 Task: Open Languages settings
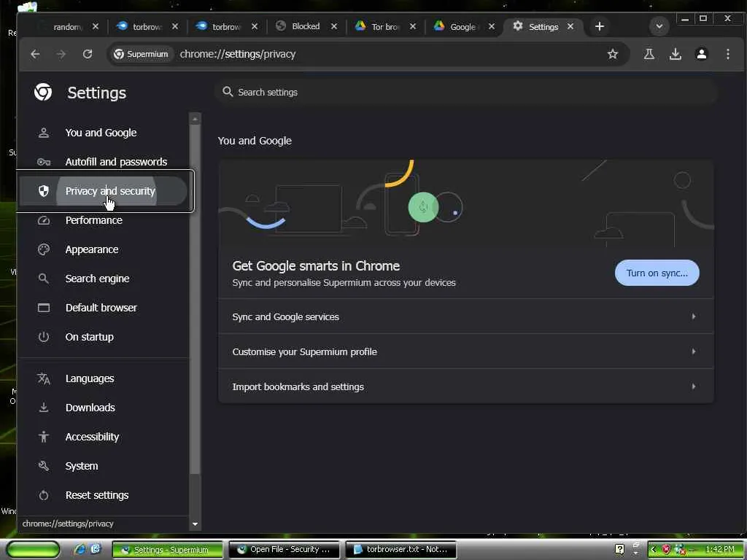click(90, 378)
